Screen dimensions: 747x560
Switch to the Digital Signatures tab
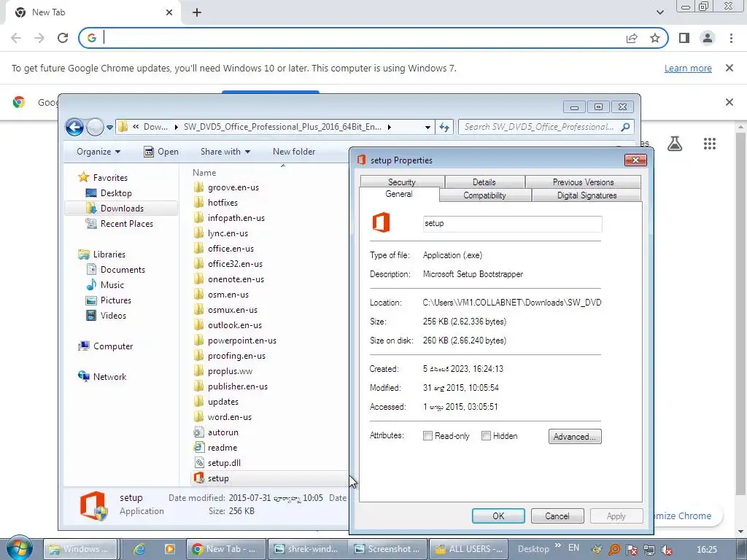click(587, 195)
